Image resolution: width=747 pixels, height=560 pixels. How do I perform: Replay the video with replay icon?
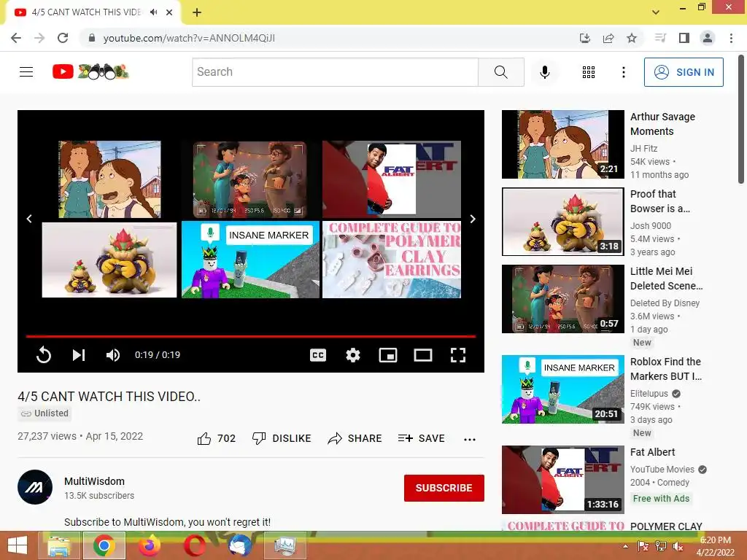(43, 355)
